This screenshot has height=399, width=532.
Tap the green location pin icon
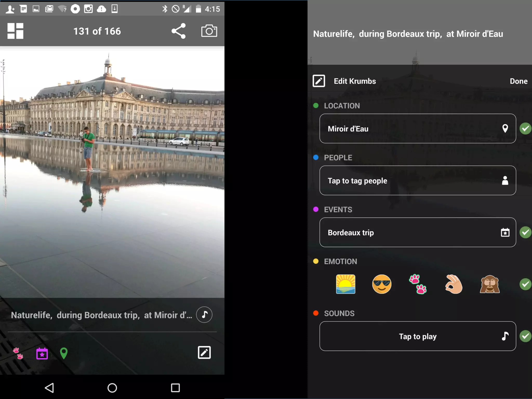tap(64, 353)
